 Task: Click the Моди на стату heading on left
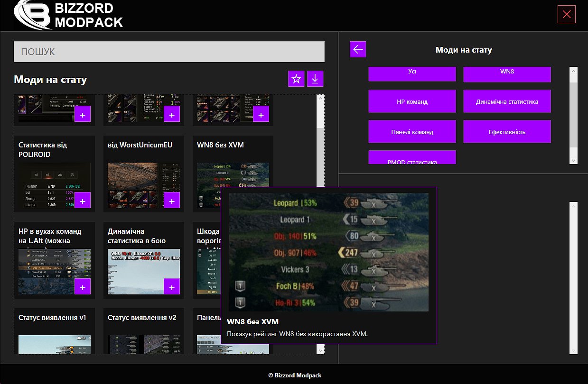coord(50,79)
